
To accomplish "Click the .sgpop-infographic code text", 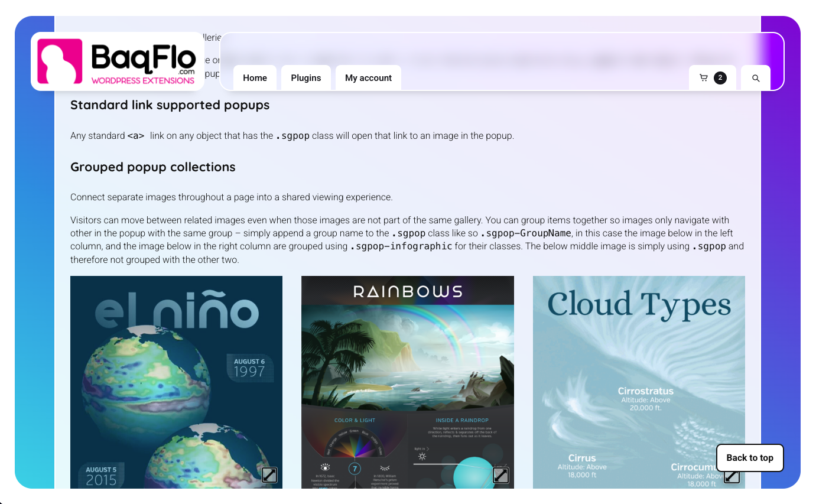I will click(x=401, y=246).
